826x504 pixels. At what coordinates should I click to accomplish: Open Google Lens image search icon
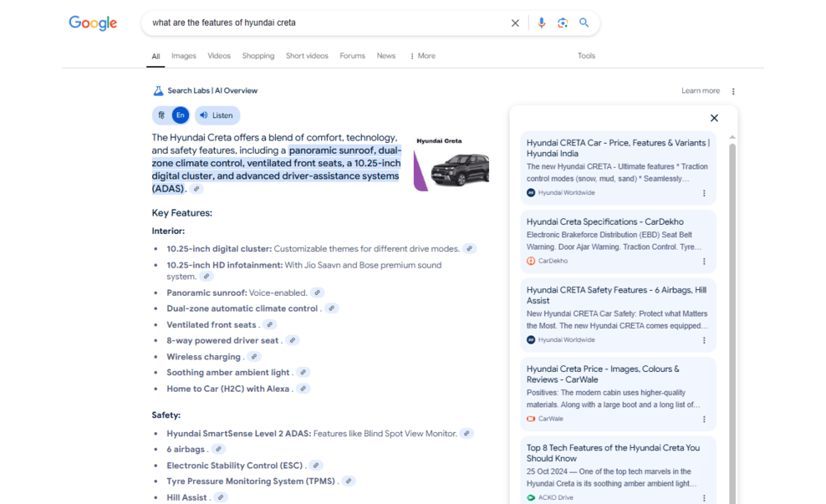(563, 23)
